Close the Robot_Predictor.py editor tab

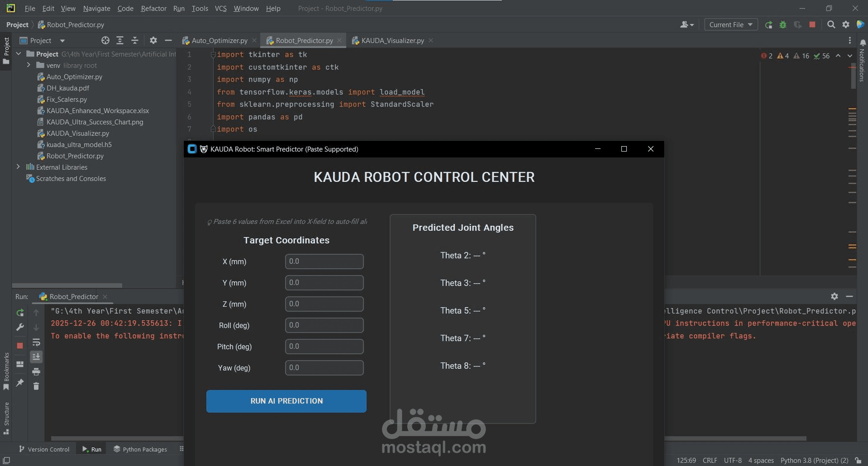click(x=339, y=40)
